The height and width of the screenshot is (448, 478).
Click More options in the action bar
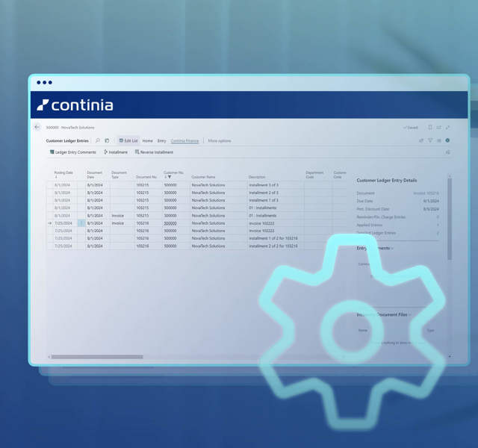click(x=220, y=140)
